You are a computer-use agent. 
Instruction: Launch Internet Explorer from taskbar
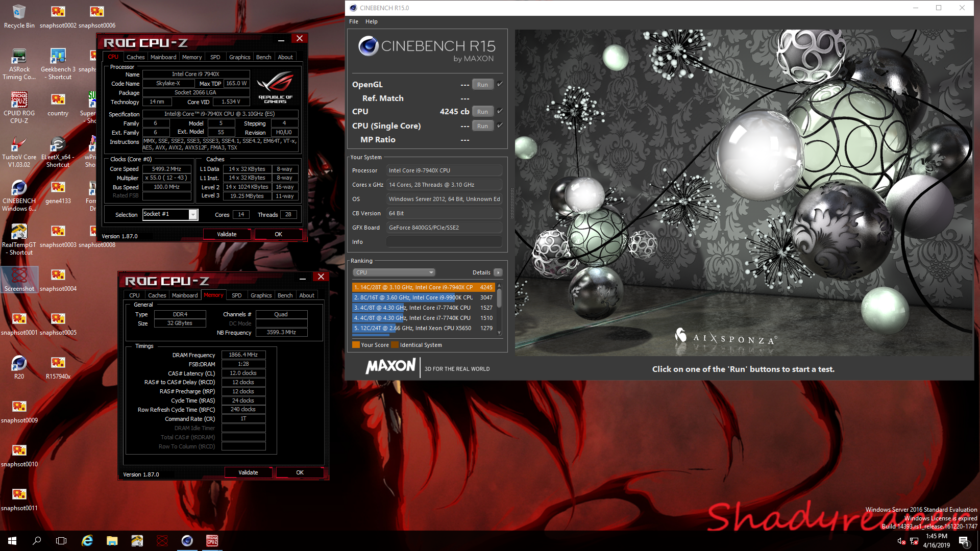point(87,541)
